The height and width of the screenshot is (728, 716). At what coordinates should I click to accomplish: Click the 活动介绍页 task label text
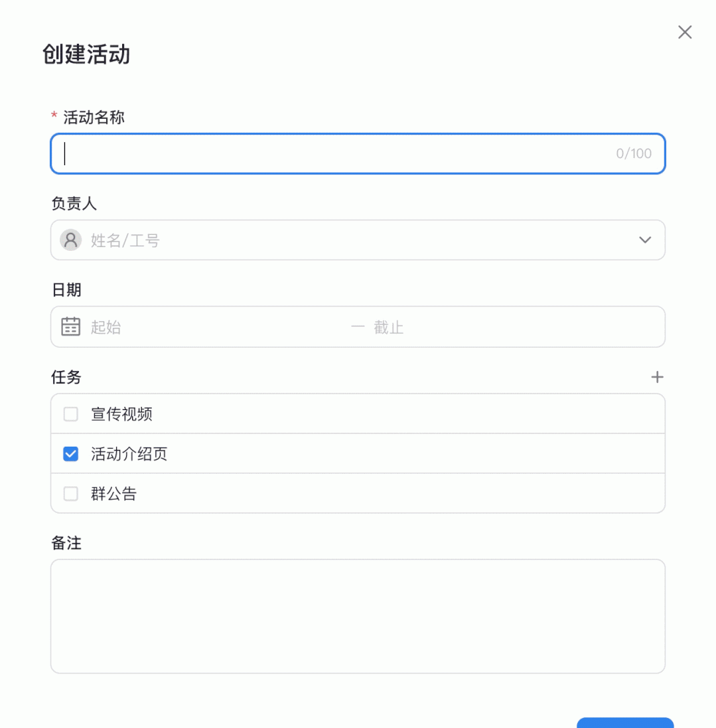129,455
